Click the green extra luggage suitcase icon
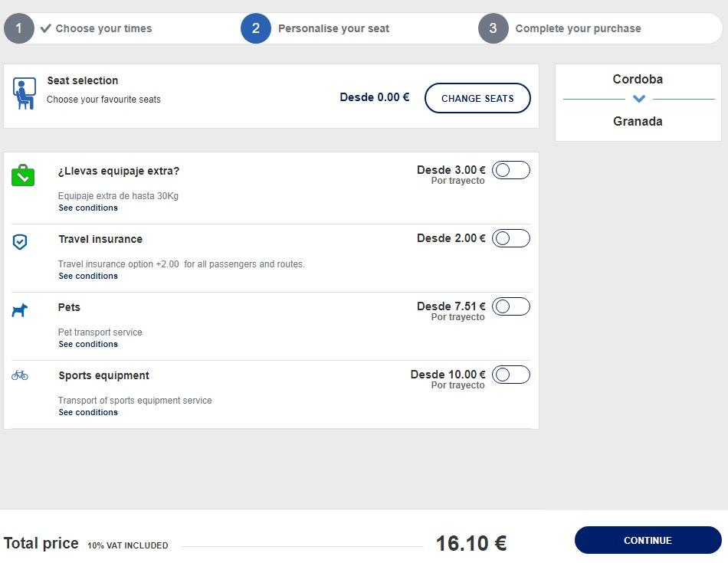Image resolution: width=728 pixels, height=563 pixels. tap(23, 175)
